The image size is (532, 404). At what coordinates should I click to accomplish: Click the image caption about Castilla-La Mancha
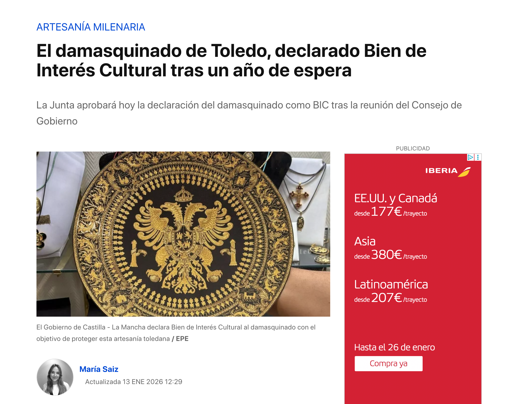pyautogui.click(x=176, y=333)
